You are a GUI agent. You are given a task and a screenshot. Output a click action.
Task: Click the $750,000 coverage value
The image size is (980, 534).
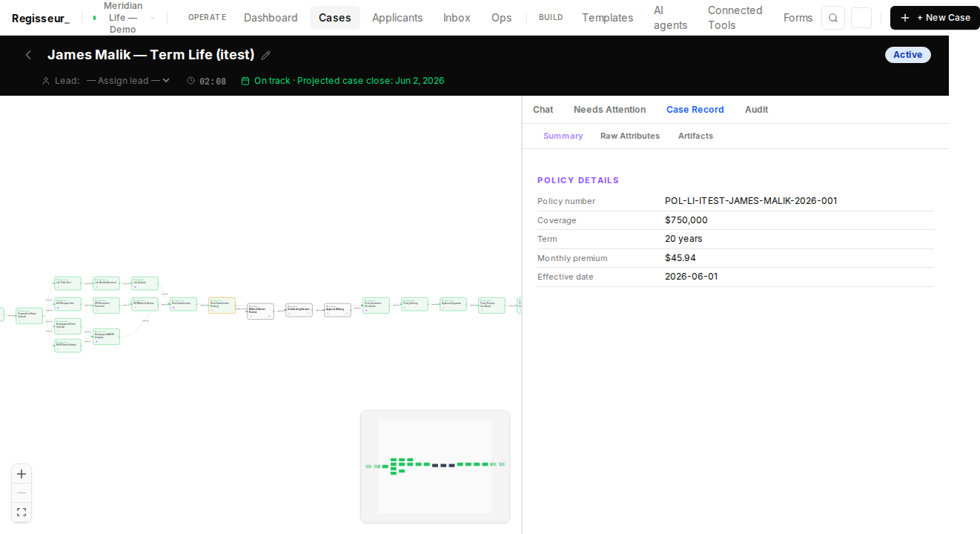[x=686, y=220]
